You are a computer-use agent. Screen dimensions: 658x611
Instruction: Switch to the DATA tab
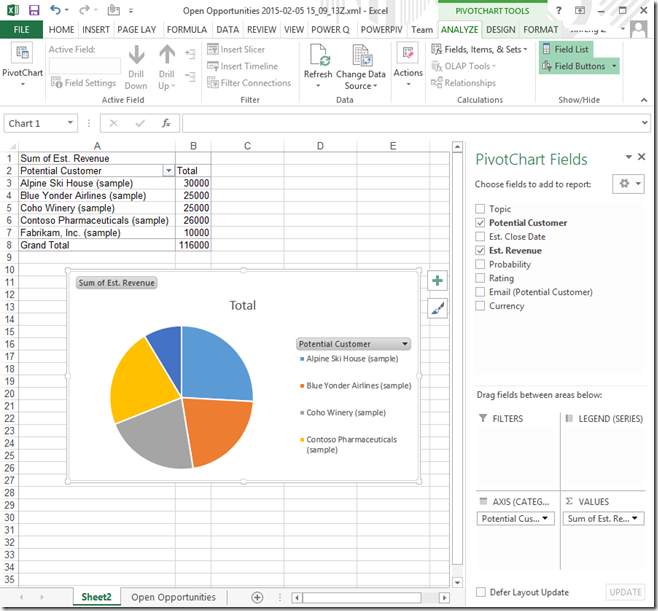(x=227, y=29)
